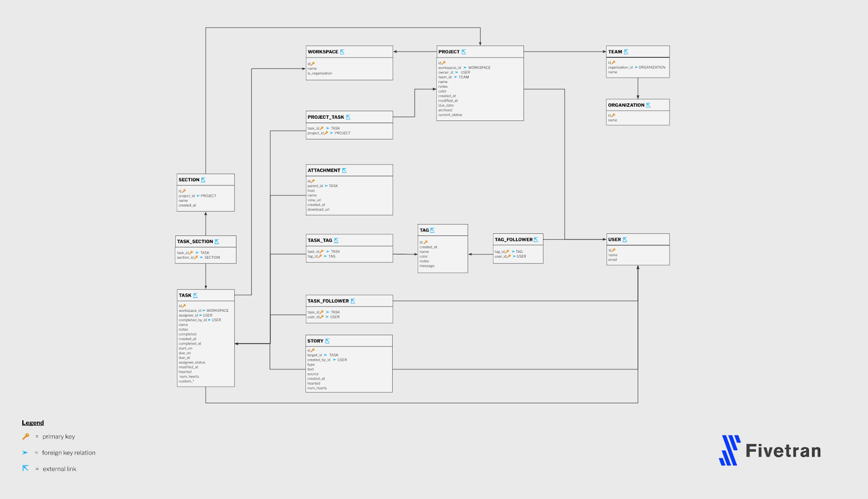
Task: Click the key icon beside WORKSPACE id
Action: pyautogui.click(x=313, y=64)
